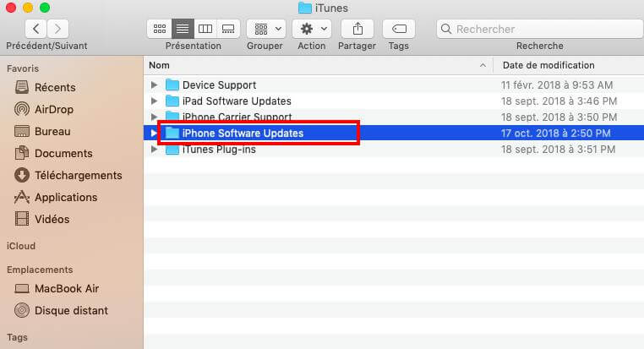
Task: Go back with the Previous arrow button
Action: pyautogui.click(x=35, y=29)
